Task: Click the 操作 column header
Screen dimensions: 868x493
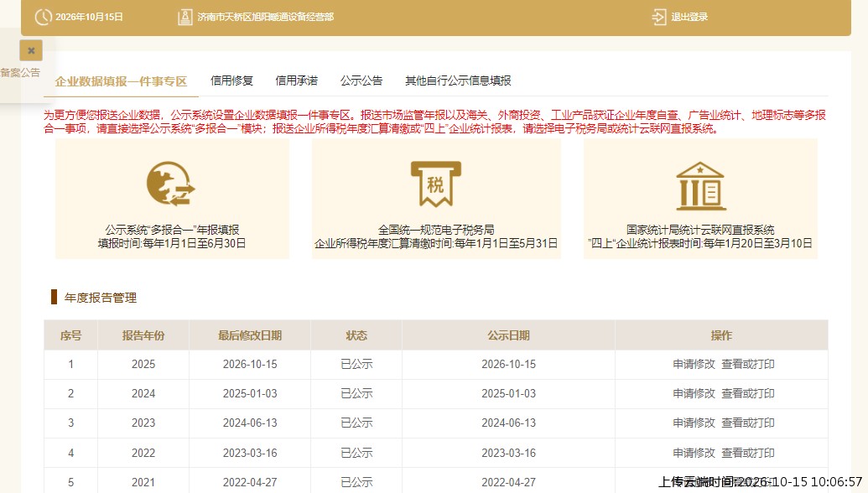Action: [x=721, y=335]
